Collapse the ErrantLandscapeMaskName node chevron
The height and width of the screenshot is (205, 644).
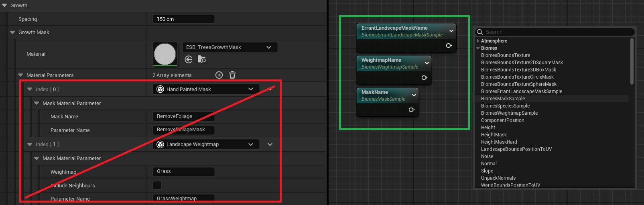(451, 31)
